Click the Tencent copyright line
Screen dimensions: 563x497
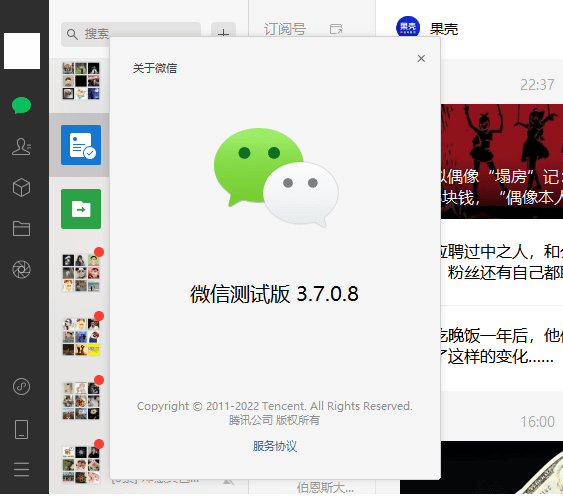275,406
